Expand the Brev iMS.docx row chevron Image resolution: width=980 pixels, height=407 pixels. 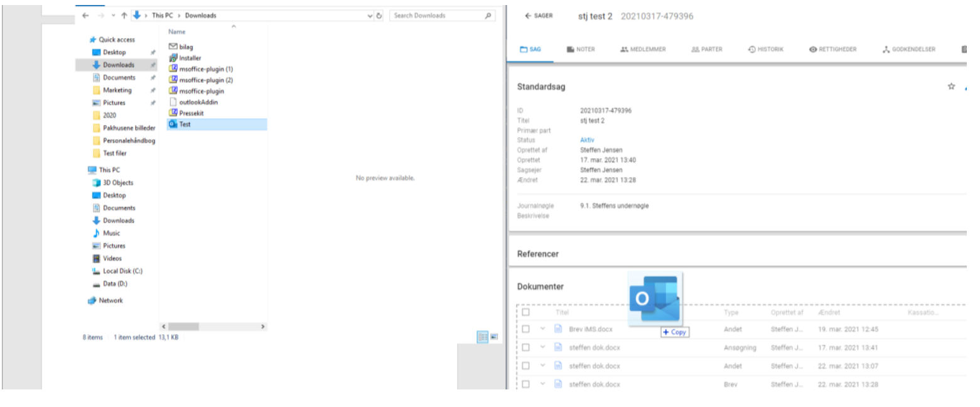coord(542,329)
